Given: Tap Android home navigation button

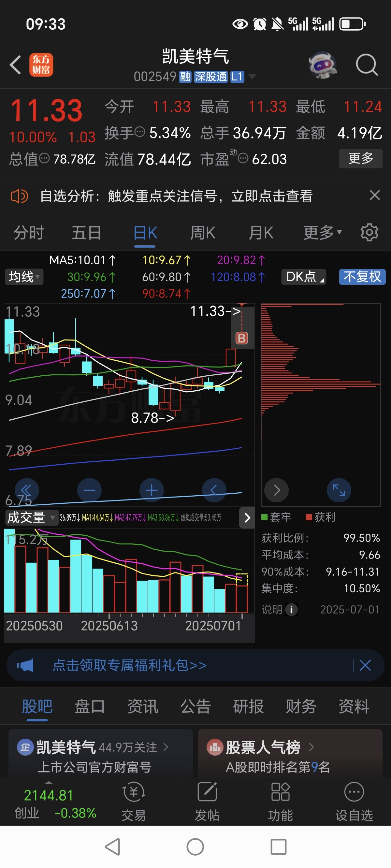Looking at the screenshot, I should pos(195,847).
